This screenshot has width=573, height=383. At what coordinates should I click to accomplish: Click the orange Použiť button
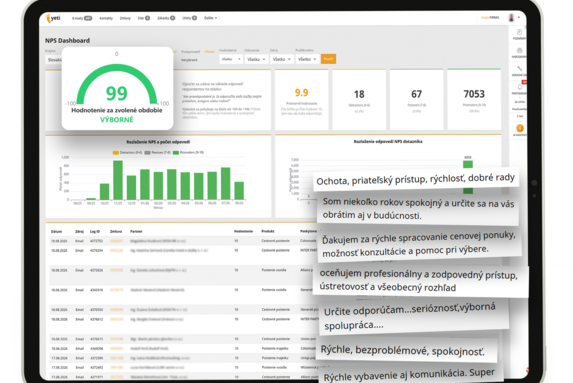(328, 59)
